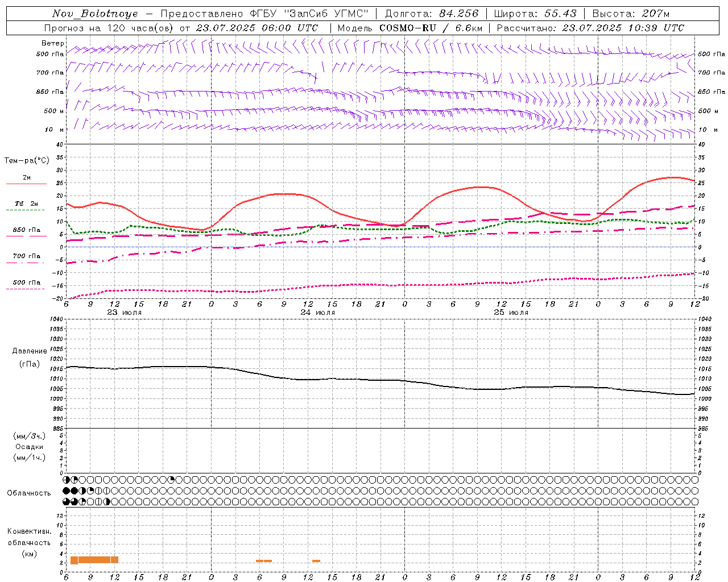
Task: Click the '700 гПа' temperature legend entry
Action: point(26,256)
